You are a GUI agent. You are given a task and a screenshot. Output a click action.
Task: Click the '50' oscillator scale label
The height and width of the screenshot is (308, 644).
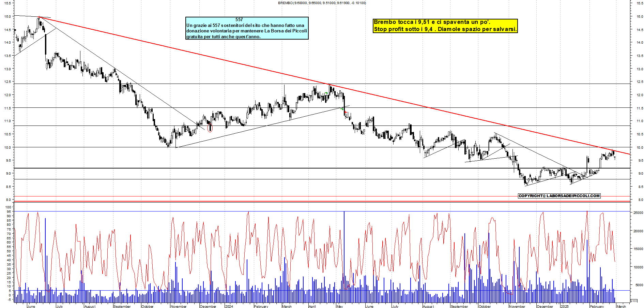10,251
